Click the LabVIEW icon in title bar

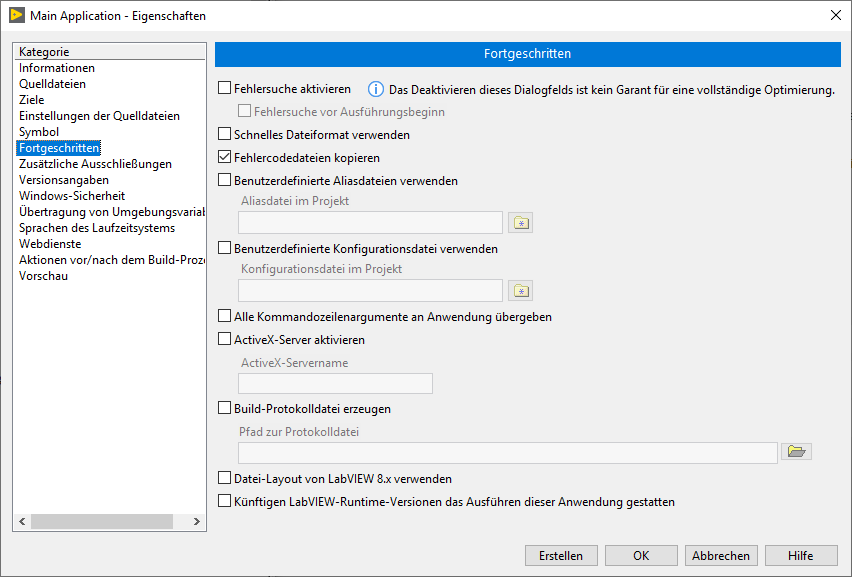tap(17, 15)
